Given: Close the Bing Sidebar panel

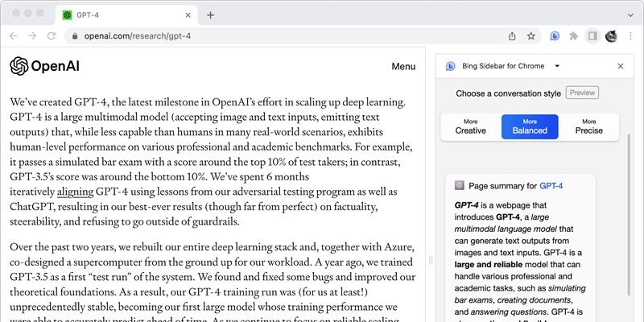Looking at the screenshot, I should click(x=621, y=66).
